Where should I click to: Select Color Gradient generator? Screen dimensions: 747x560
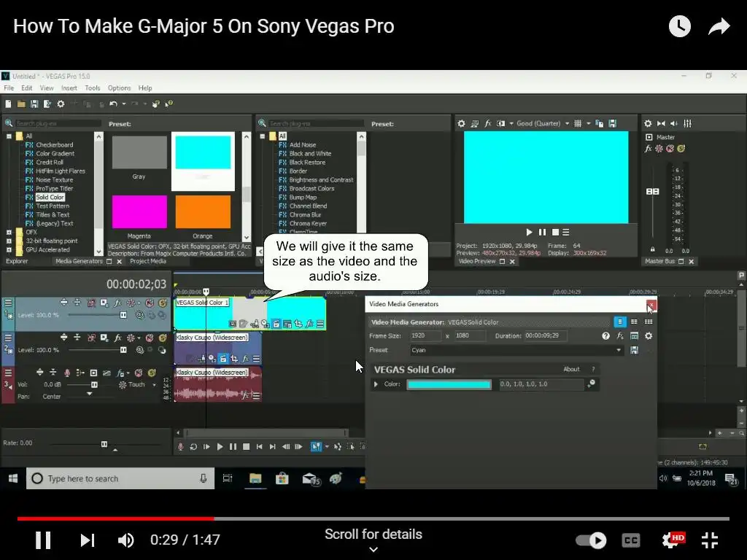pyautogui.click(x=55, y=153)
